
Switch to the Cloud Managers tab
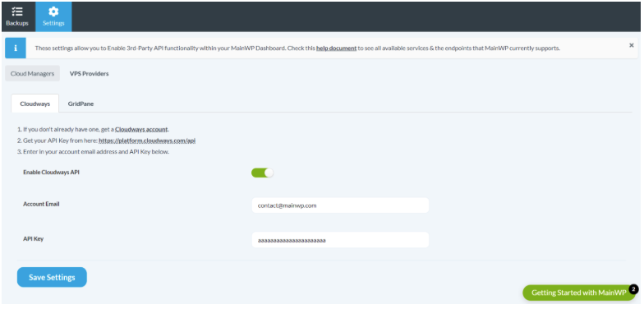[33, 74]
